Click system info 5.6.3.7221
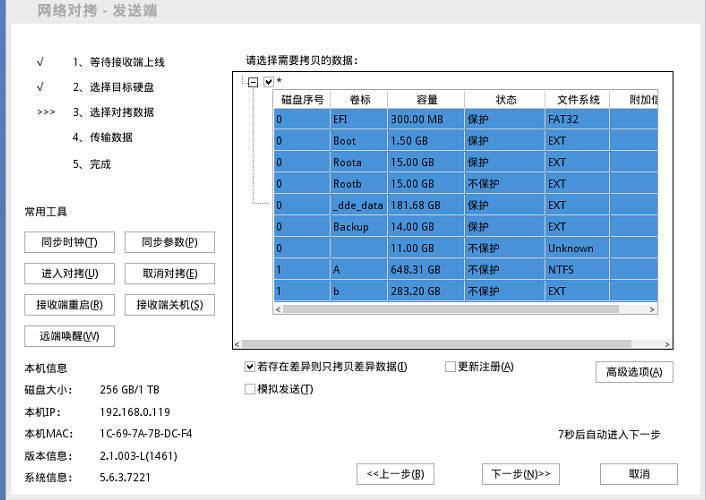 click(x=125, y=477)
